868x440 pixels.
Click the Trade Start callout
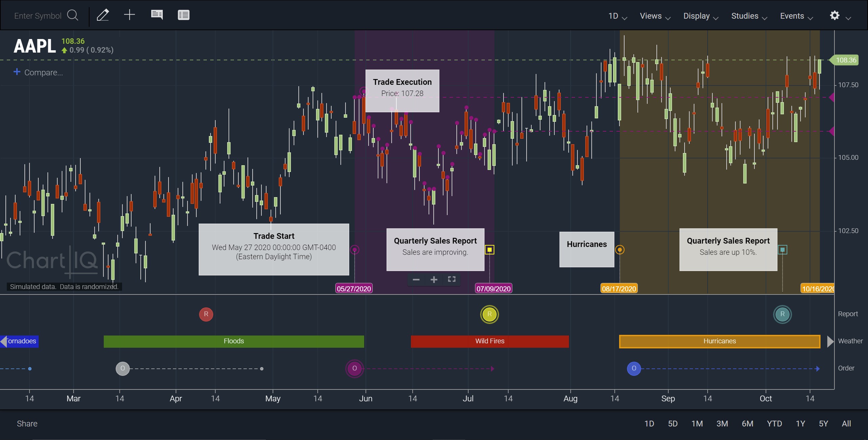coord(274,249)
